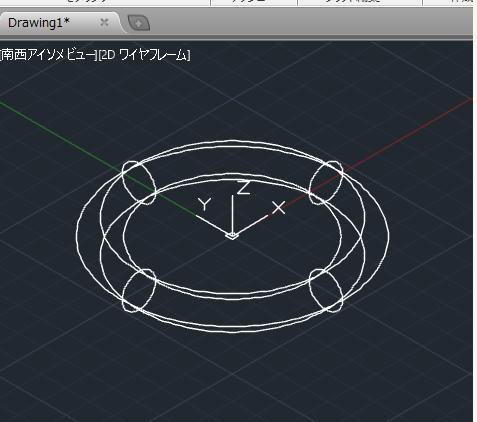Select the UCS icon origin square
Viewport: 477px width, 422px height.
(232, 236)
